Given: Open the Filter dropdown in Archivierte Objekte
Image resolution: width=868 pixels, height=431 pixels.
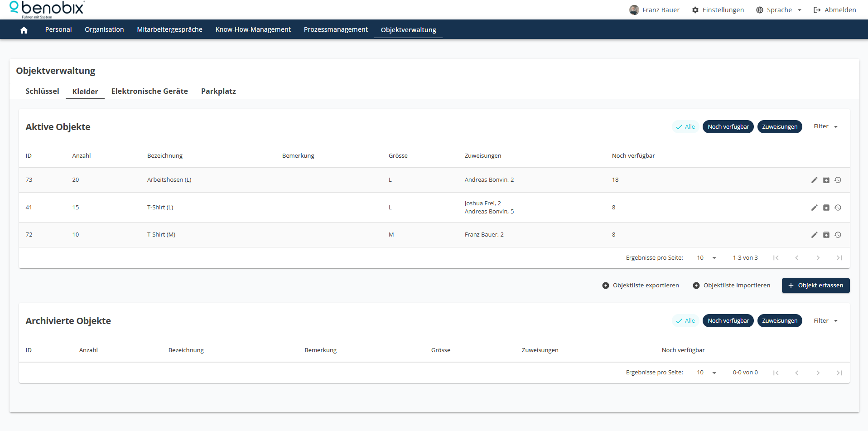Looking at the screenshot, I should tap(825, 321).
